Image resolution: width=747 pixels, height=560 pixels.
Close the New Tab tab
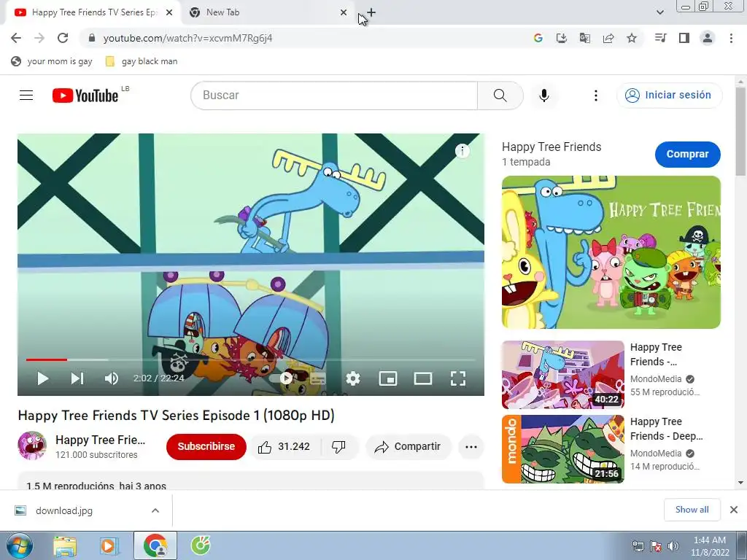[x=344, y=12]
